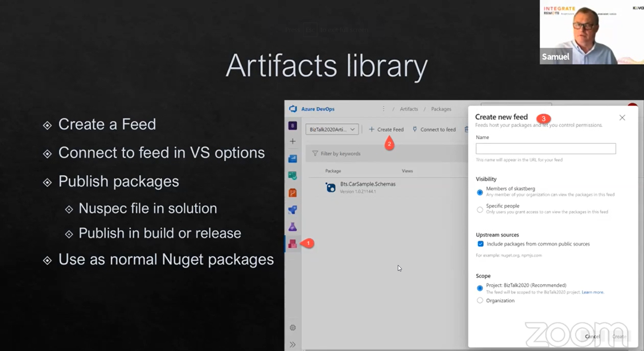Click the filter funnel icon
Screen dimensions: 644x351
pyautogui.click(x=315, y=153)
